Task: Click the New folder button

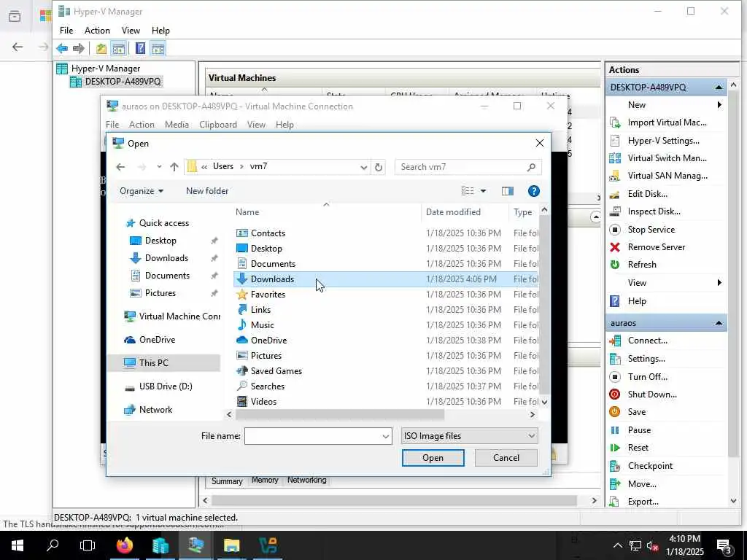Action: click(x=207, y=191)
